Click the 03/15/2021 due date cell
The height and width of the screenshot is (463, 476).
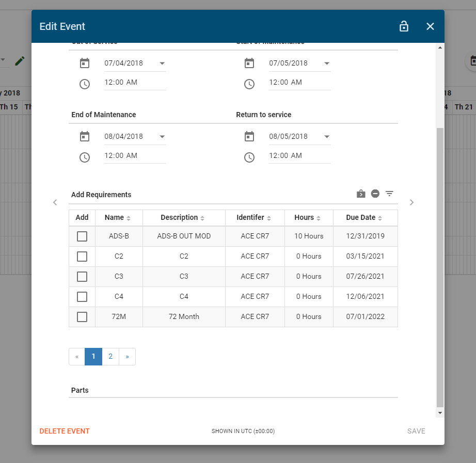365,256
